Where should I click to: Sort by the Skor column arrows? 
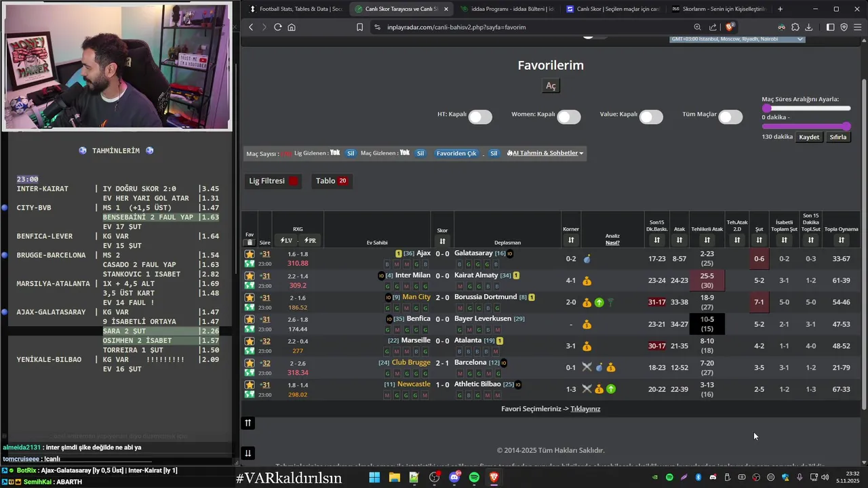tap(442, 241)
